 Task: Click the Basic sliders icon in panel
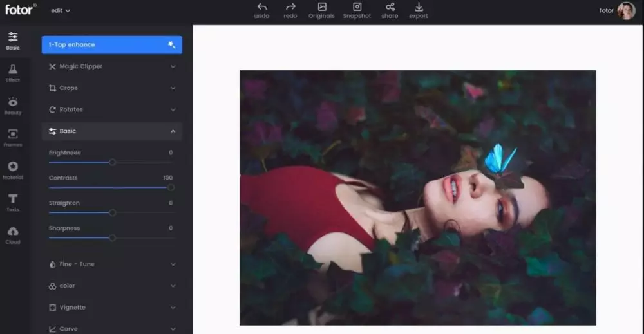52,131
